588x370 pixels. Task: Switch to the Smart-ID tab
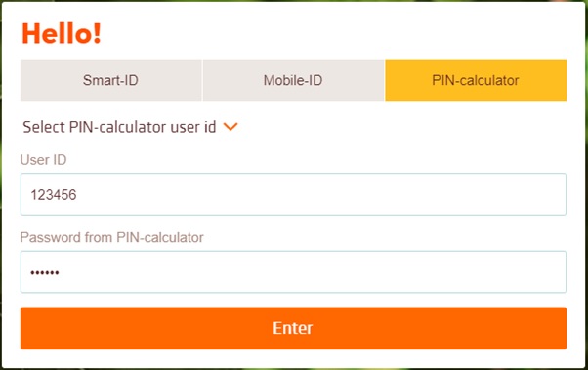click(111, 80)
